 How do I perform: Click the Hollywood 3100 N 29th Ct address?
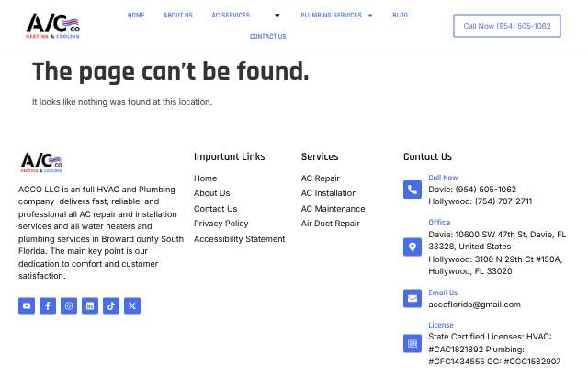495,265
